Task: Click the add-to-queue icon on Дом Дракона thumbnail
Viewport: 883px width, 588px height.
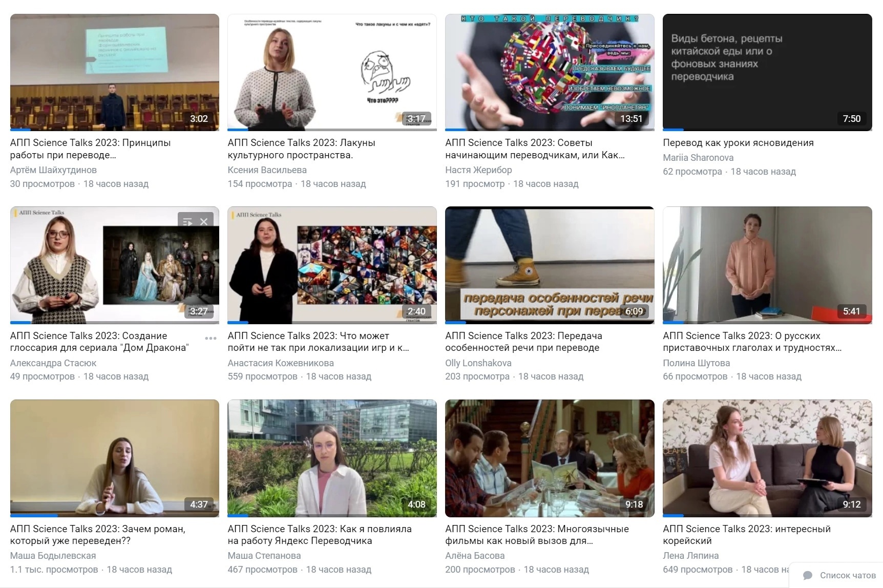Action: [187, 222]
